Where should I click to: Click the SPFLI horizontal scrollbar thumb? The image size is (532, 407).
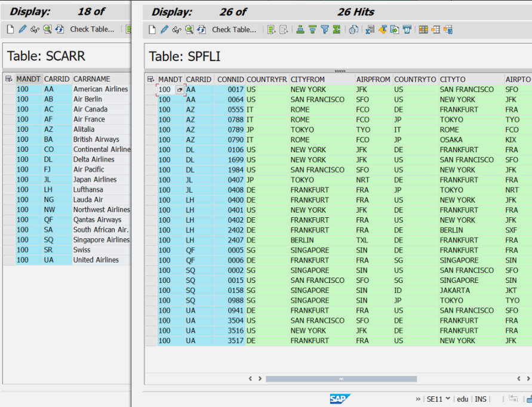coord(342,379)
